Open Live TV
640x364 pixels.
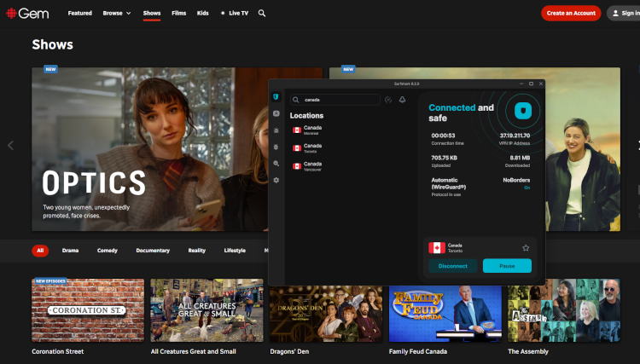(x=235, y=13)
